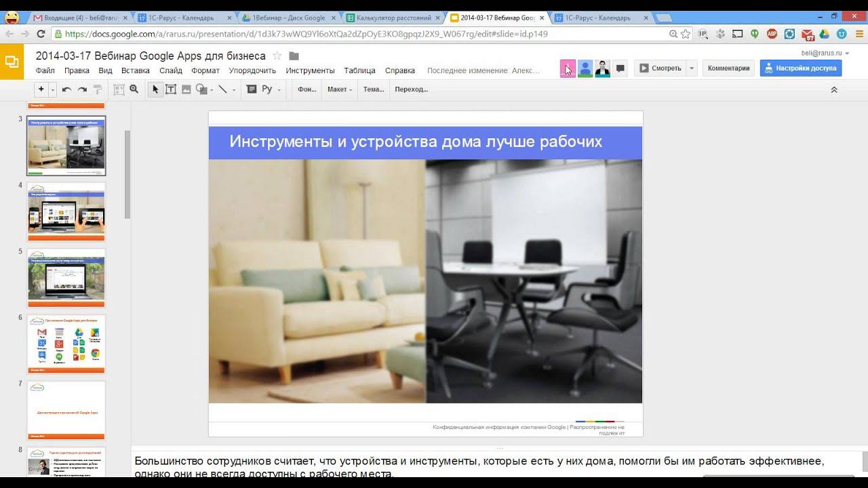
Task: Open the Формат menu
Action: coord(205,70)
